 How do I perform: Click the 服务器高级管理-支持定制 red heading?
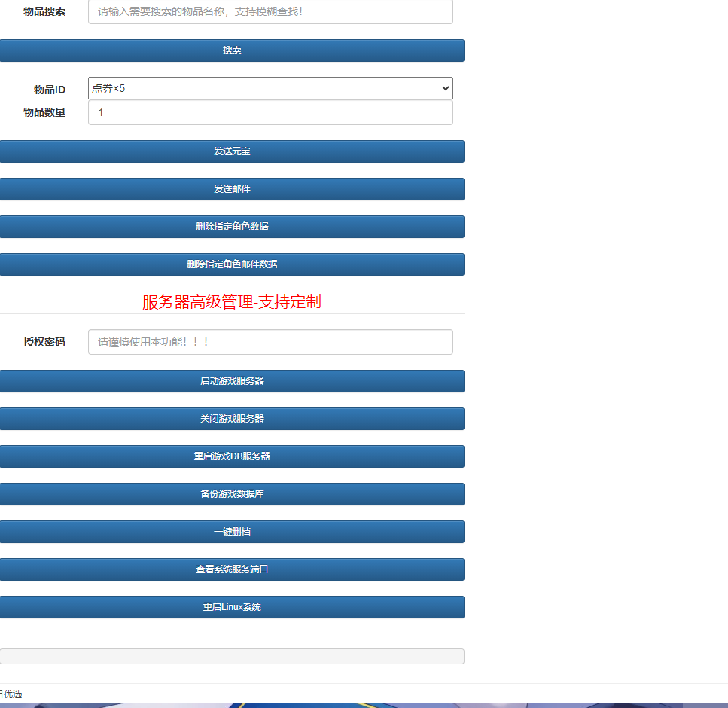pyautogui.click(x=231, y=302)
